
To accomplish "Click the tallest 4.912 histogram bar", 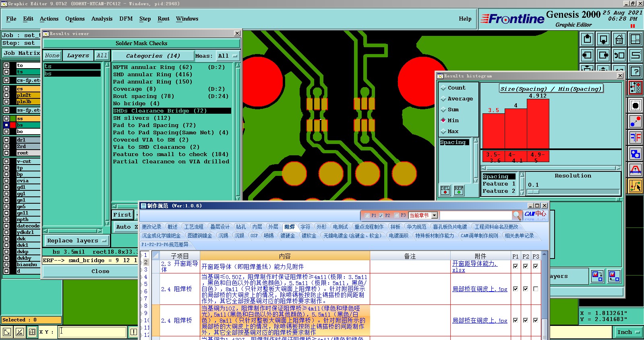I will pyautogui.click(x=538, y=124).
